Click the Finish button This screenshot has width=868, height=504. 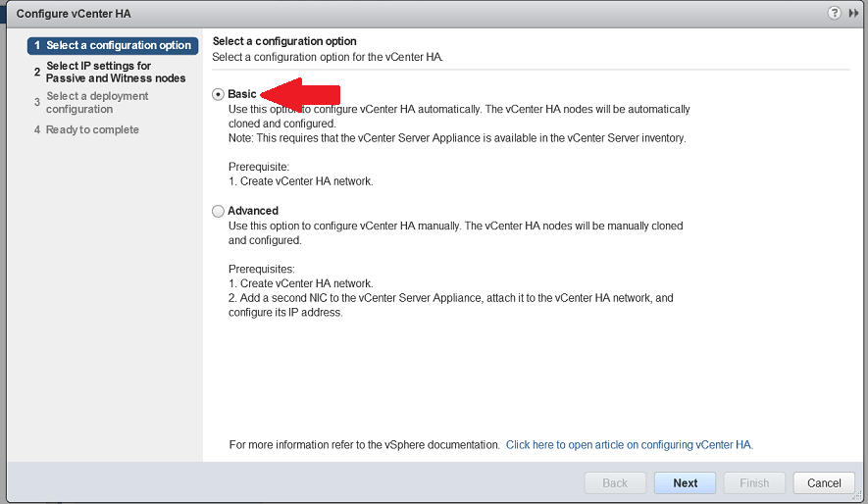point(754,483)
